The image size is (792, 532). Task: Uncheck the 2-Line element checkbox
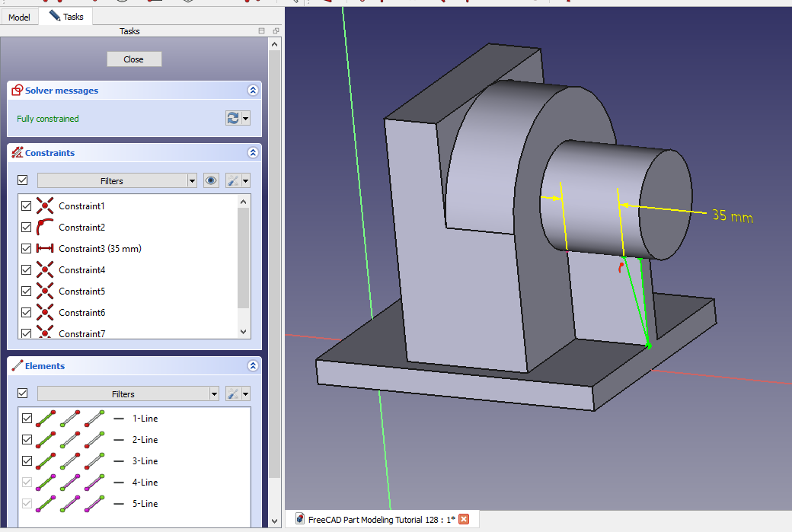pos(27,440)
